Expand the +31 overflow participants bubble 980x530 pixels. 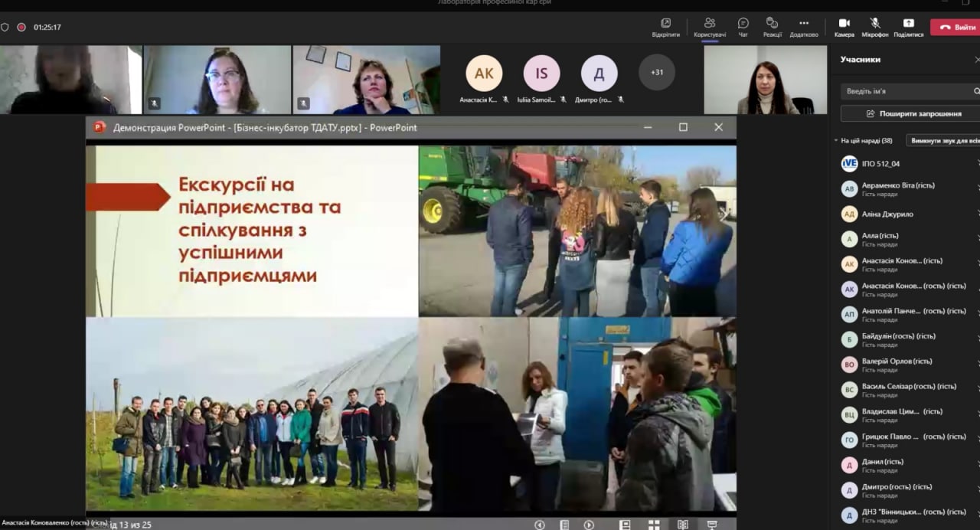657,73
